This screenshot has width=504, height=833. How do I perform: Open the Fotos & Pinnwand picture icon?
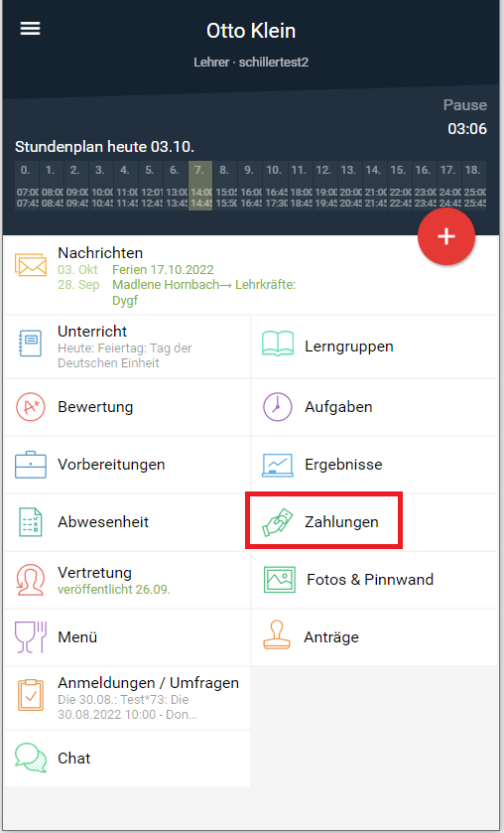point(280,579)
